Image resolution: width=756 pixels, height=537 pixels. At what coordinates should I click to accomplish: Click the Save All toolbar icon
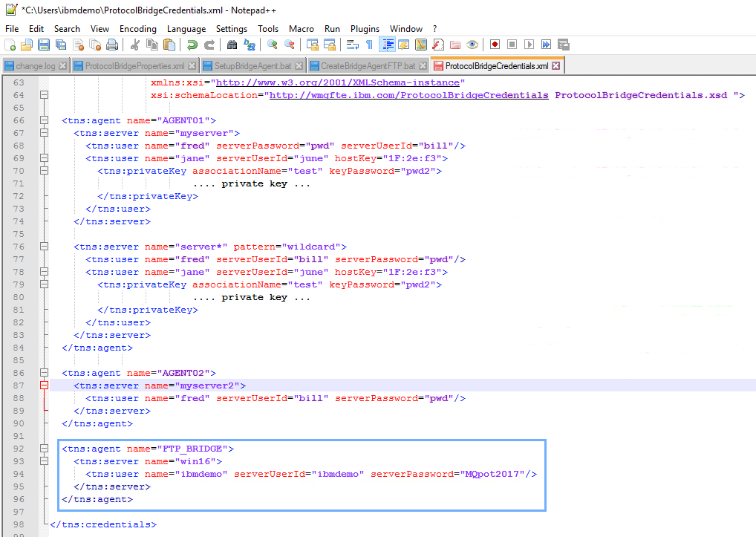coord(61,45)
